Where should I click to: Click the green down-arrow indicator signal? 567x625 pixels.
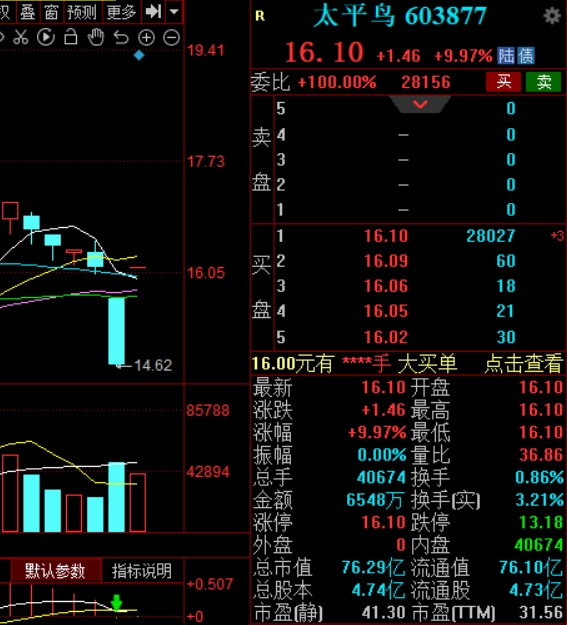(x=116, y=603)
